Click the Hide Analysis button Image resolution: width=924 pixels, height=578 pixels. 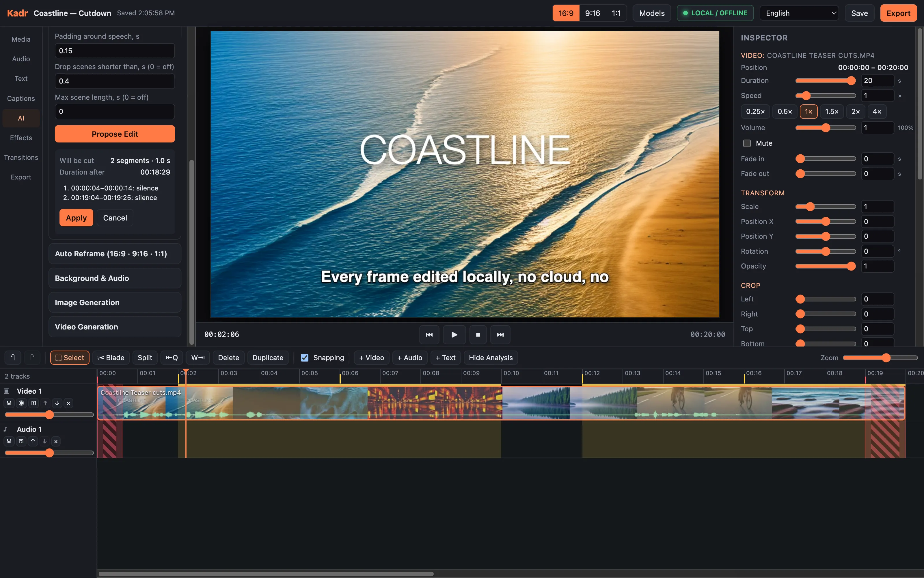pyautogui.click(x=491, y=357)
